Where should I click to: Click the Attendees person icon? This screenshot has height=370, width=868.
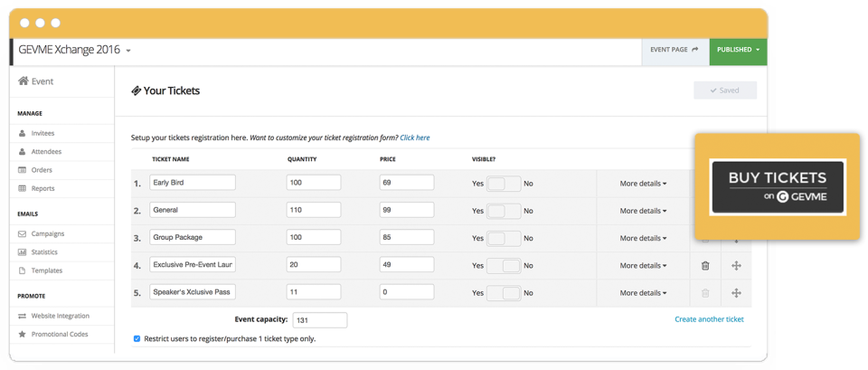[x=22, y=152]
